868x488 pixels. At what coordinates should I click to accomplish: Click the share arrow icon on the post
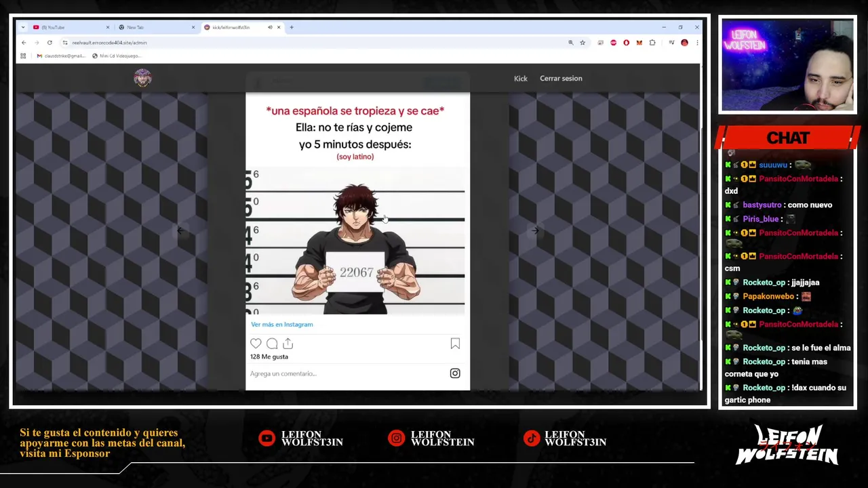[x=288, y=344]
